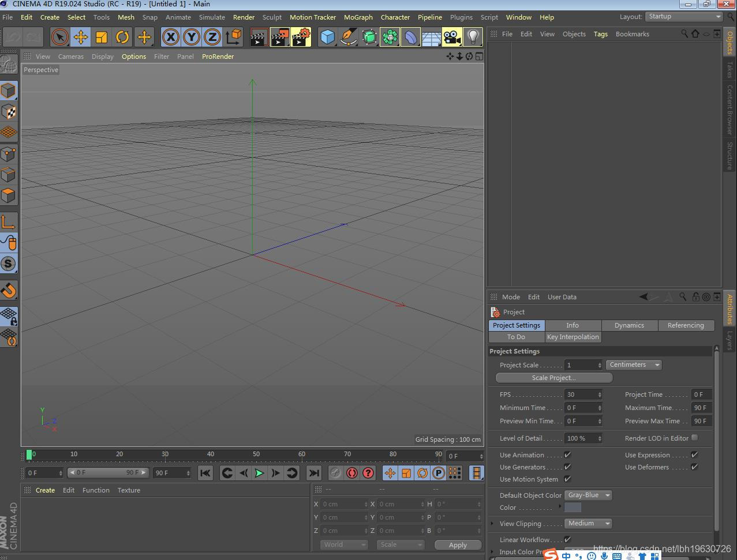Click the Color swatch in Project Settings
This screenshot has width=737, height=560.
coord(573,508)
